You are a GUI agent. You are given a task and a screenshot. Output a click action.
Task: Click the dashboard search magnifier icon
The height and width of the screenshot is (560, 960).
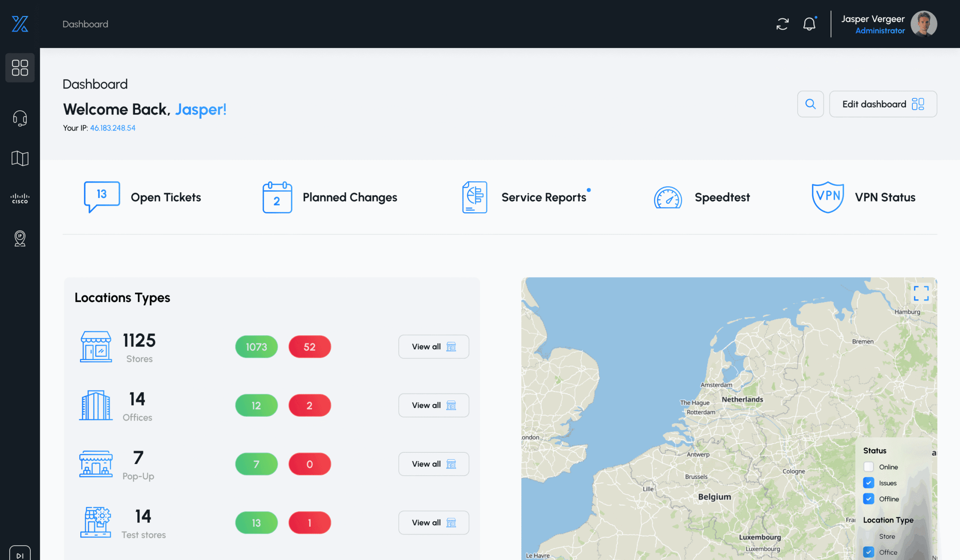coord(810,104)
